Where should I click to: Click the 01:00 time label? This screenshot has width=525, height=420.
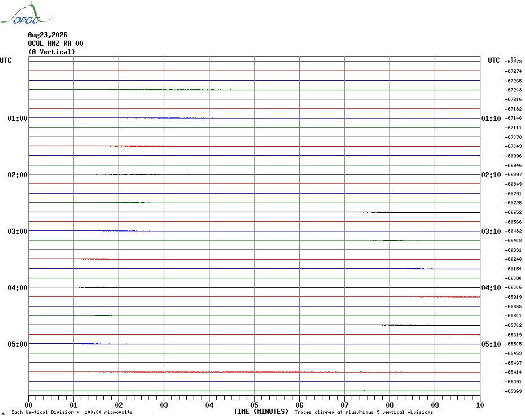(x=17, y=118)
